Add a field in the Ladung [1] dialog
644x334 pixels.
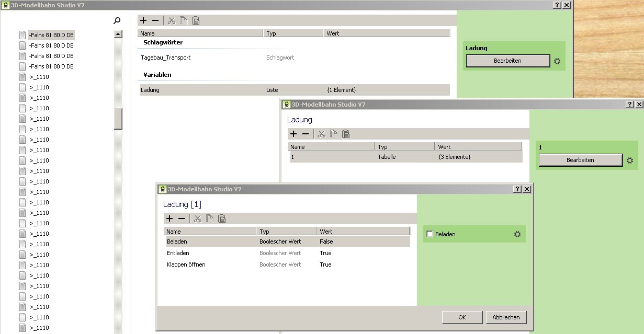pyautogui.click(x=170, y=218)
